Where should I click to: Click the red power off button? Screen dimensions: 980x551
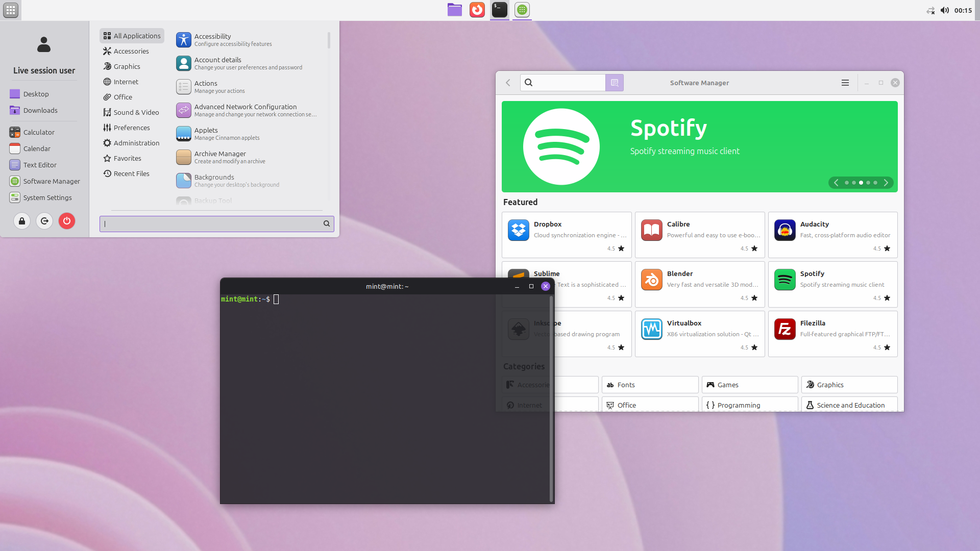click(x=66, y=221)
